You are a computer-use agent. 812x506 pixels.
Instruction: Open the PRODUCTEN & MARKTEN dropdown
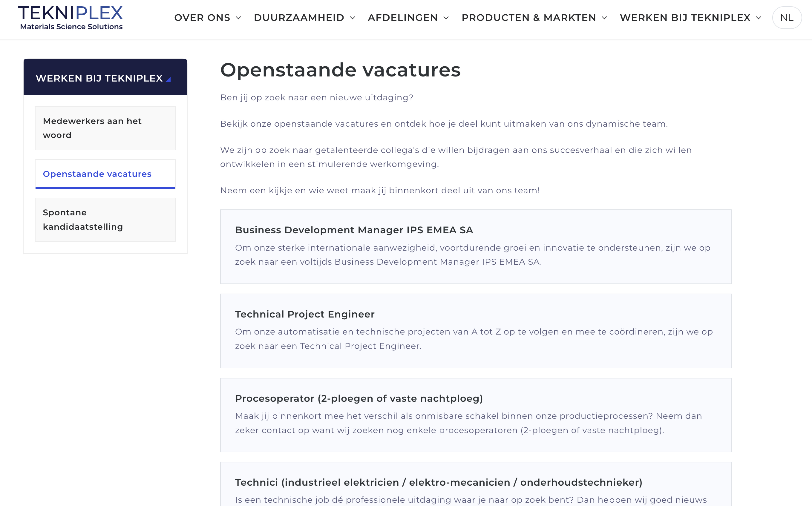tap(534, 17)
